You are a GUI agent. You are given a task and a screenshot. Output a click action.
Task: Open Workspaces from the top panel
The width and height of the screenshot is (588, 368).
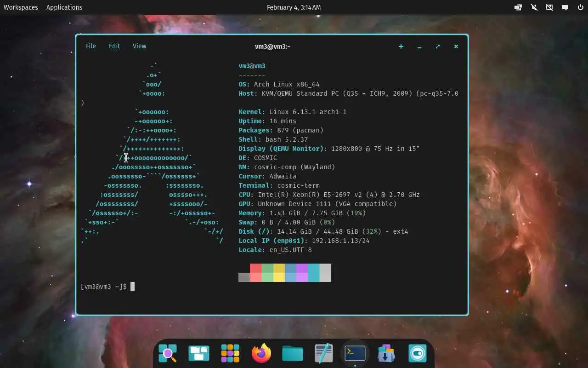pyautogui.click(x=21, y=7)
